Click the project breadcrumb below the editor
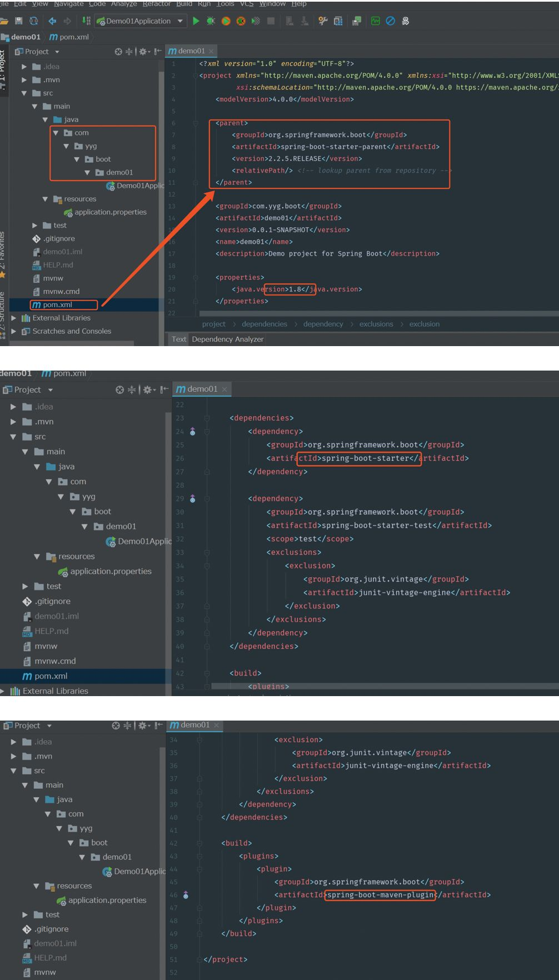The height and width of the screenshot is (980, 559). tap(214, 324)
